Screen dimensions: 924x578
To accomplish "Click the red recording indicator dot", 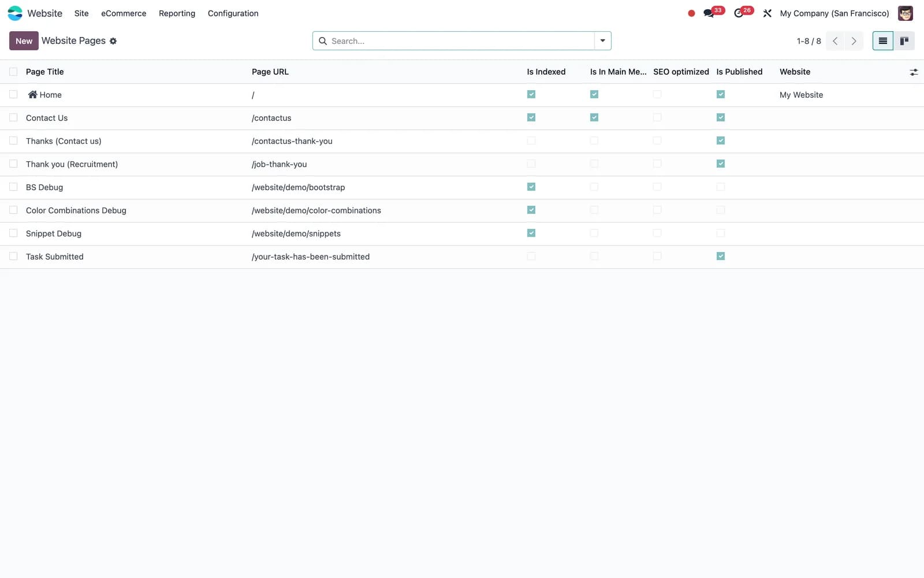I will (691, 13).
